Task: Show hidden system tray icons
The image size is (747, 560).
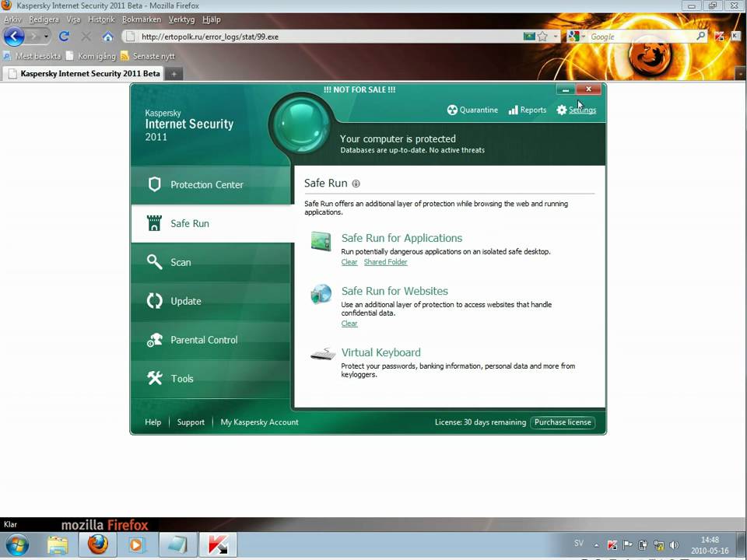Action: [x=596, y=544]
